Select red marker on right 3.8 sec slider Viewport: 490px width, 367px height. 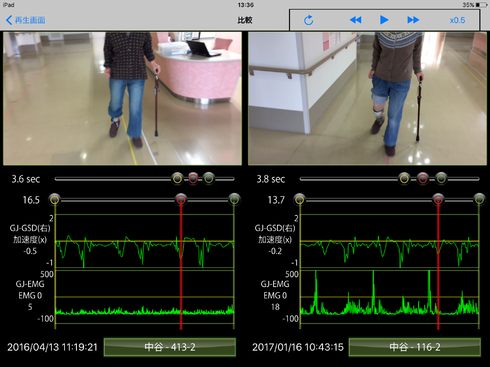[x=423, y=179]
